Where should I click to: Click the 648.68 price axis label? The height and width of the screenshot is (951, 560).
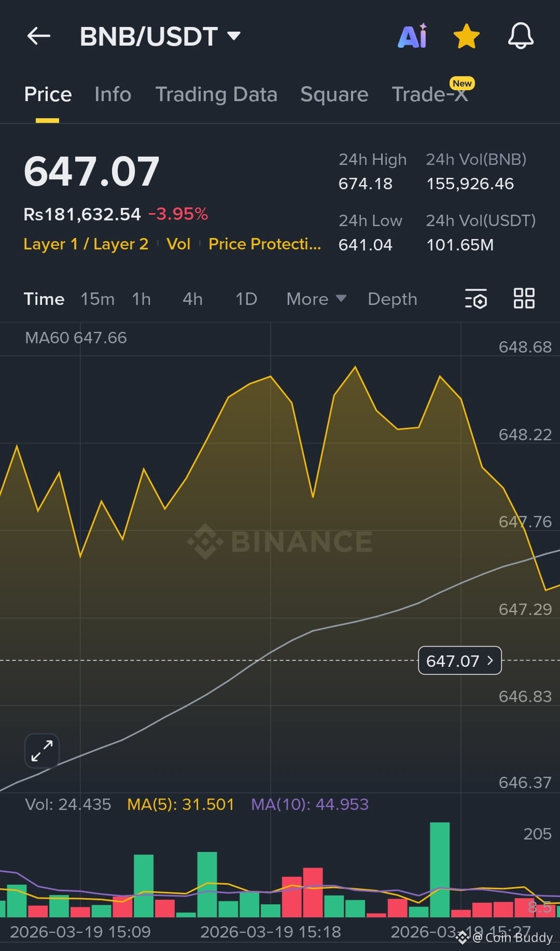coord(525,347)
